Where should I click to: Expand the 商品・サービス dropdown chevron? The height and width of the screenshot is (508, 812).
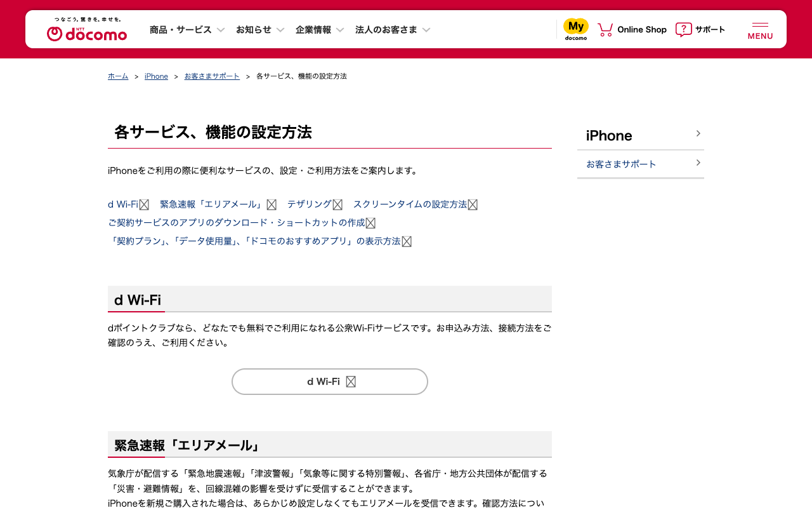coord(221,30)
